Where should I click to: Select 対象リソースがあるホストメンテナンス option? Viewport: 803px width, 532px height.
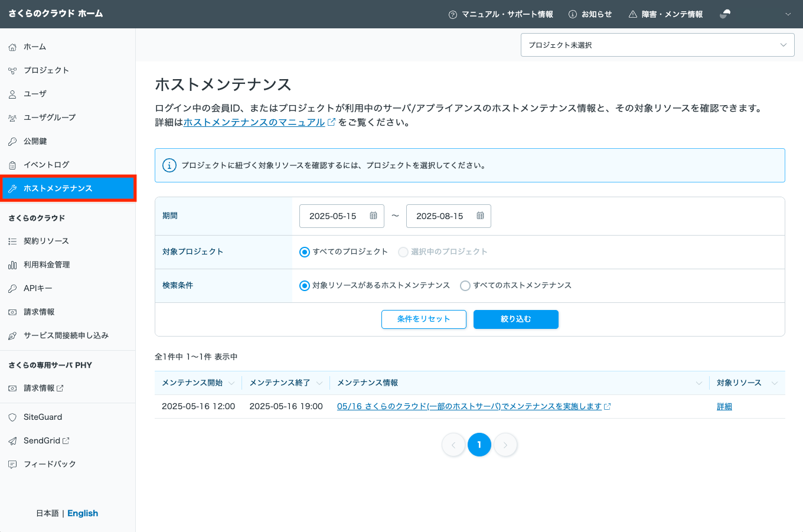coord(305,285)
